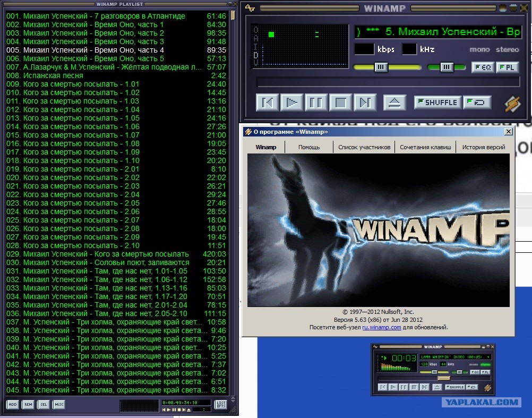Select row 007 Жёлтая подводная л...
This screenshot has height=418, width=532.
tap(116, 67)
